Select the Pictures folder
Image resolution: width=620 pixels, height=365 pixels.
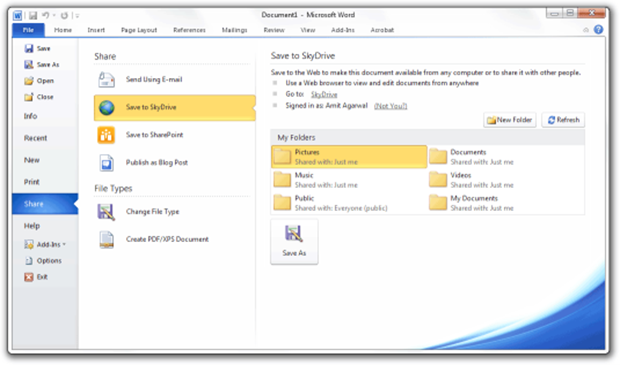click(349, 157)
